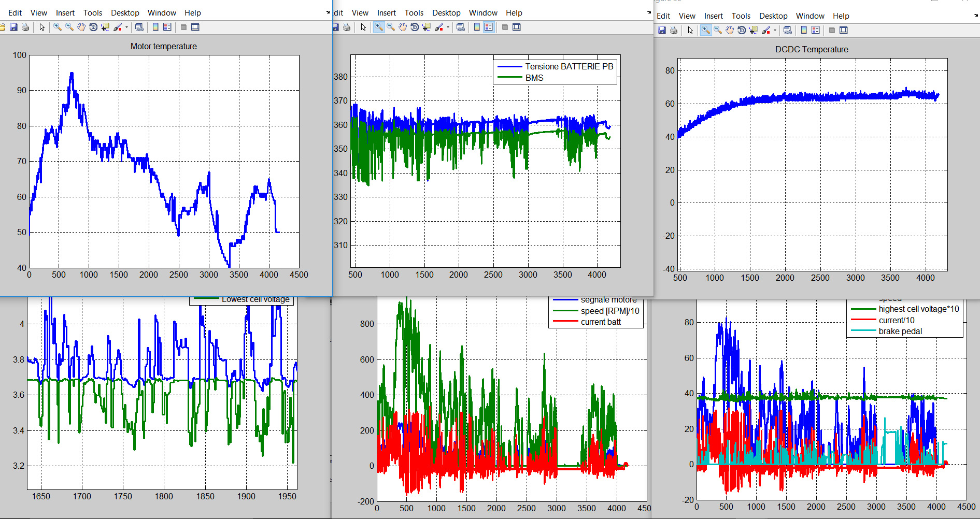Select Rotate 3D tool in Motor temperature window
The image size is (980, 519).
click(x=93, y=27)
